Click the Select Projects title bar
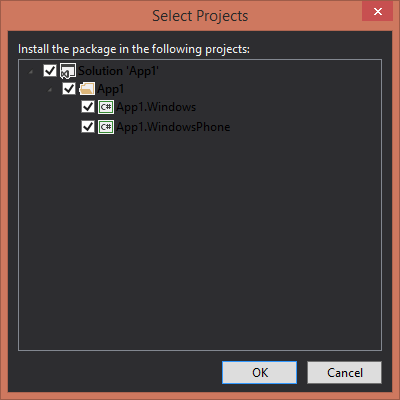The image size is (400, 400). pyautogui.click(x=200, y=16)
